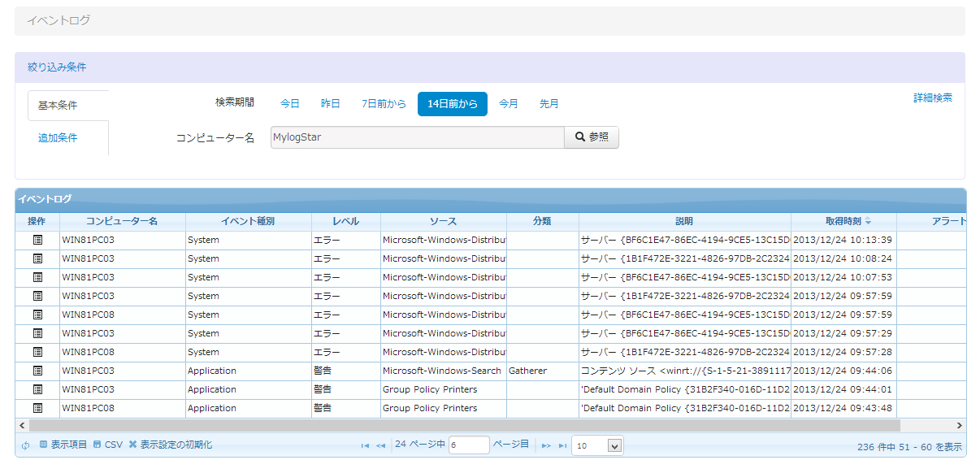Jump to the last page of results
Screen dimensions: 980x460
click(x=562, y=445)
